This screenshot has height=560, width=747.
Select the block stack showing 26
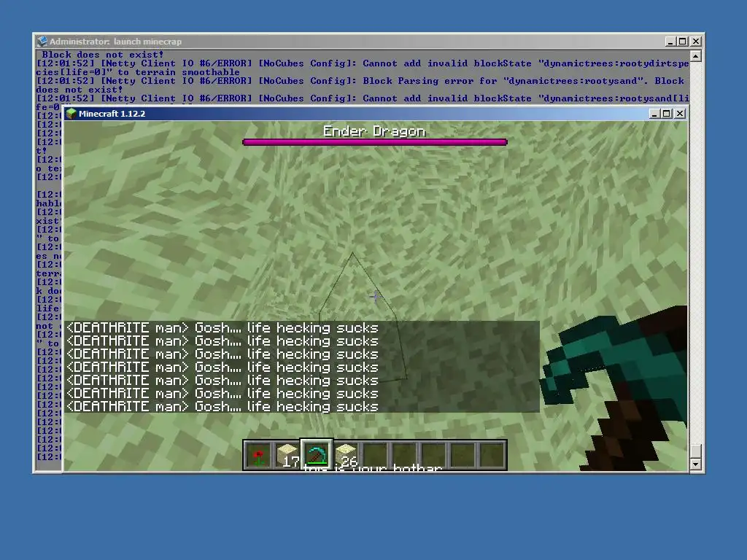click(x=347, y=456)
